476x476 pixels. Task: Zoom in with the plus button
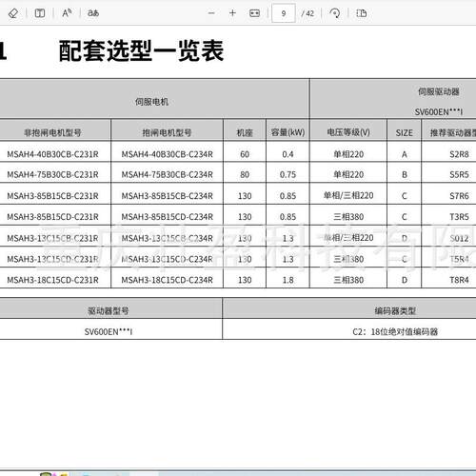(232, 13)
